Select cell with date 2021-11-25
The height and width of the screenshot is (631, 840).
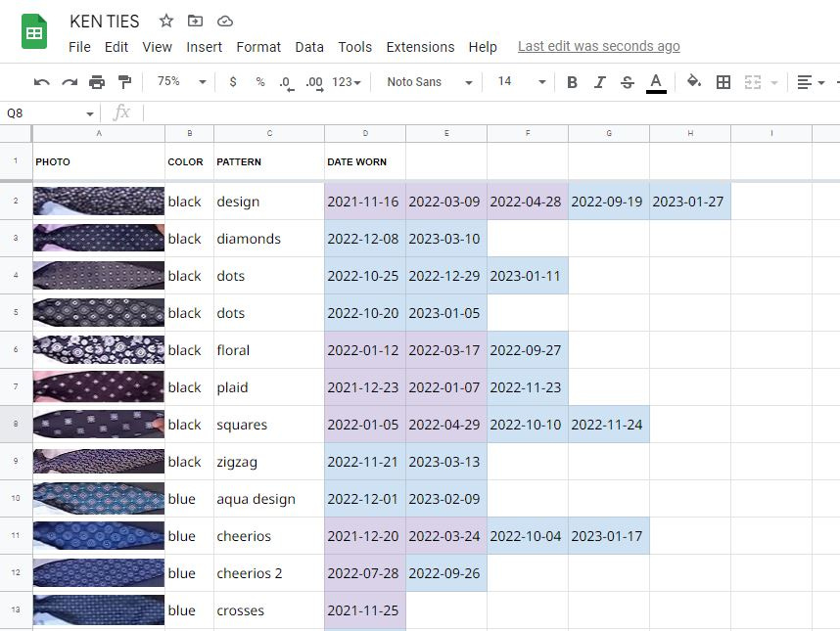point(365,610)
